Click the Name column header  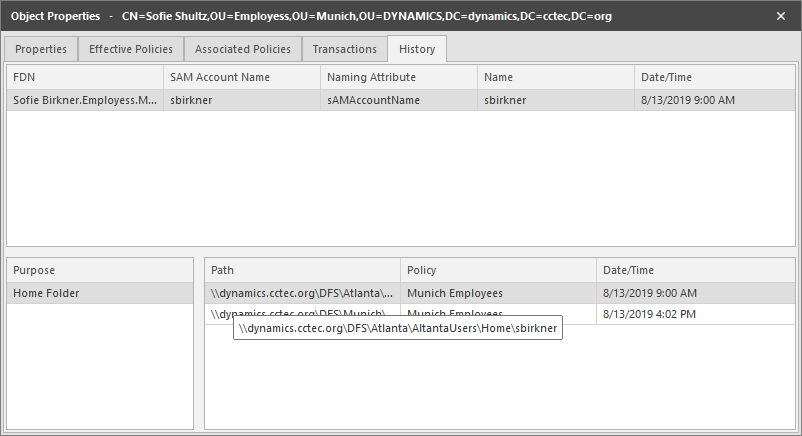[555, 77]
